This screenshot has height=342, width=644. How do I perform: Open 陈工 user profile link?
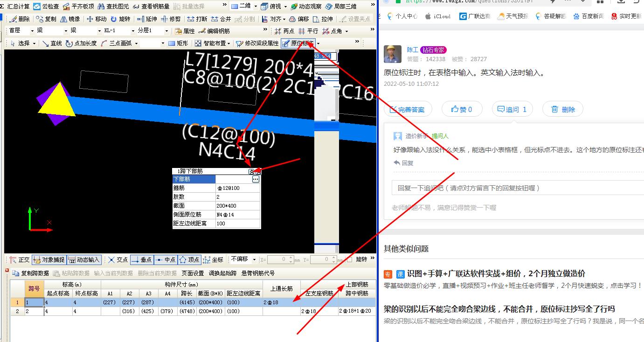412,49
